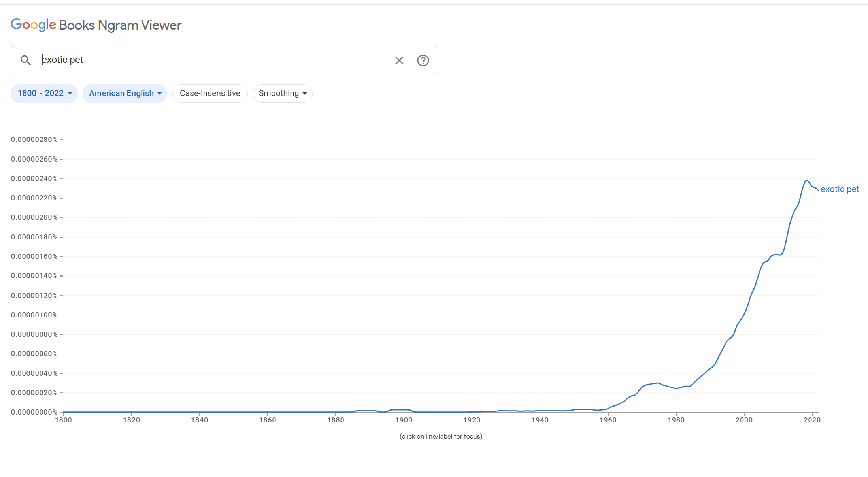The image size is (868, 477).
Task: Click the 2020 label on the x-axis
Action: (x=812, y=420)
